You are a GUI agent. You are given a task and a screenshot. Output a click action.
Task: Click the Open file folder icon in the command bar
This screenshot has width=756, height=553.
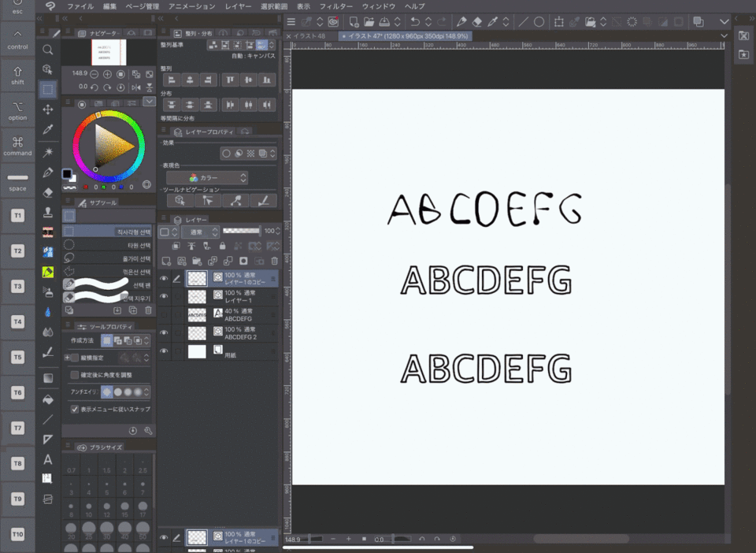pyautogui.click(x=369, y=22)
